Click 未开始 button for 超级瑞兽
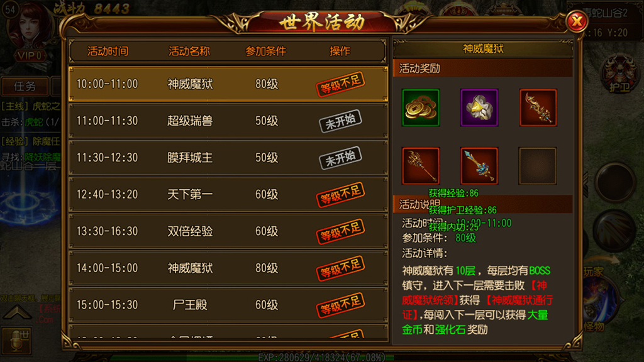This screenshot has height=362, width=644. tap(340, 121)
